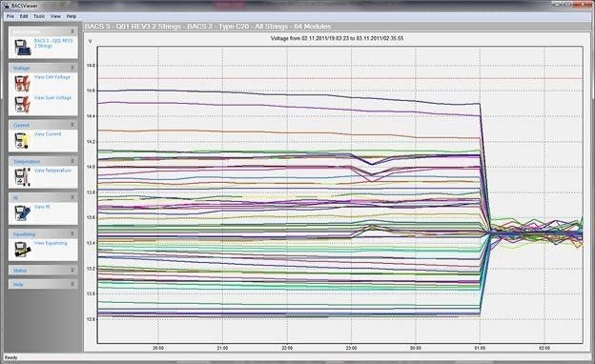The image size is (595, 364).
Task: Click the V unit label above the chart
Action: click(90, 41)
